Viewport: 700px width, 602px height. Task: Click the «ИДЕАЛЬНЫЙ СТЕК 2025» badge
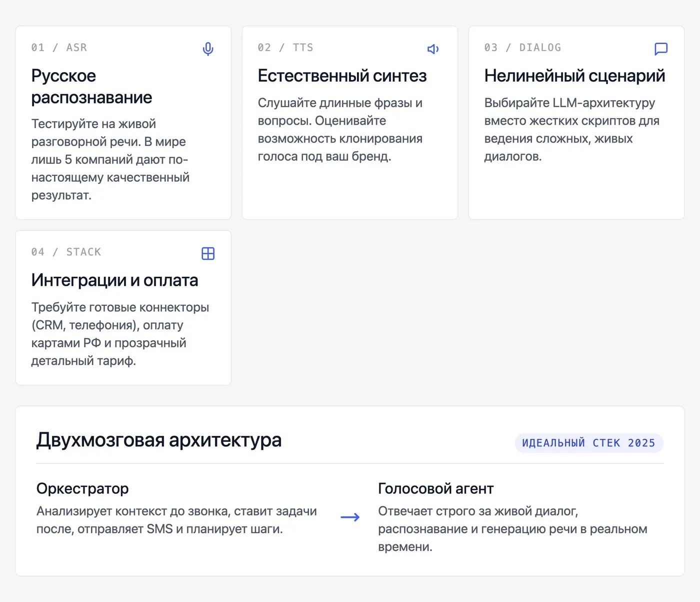(589, 443)
